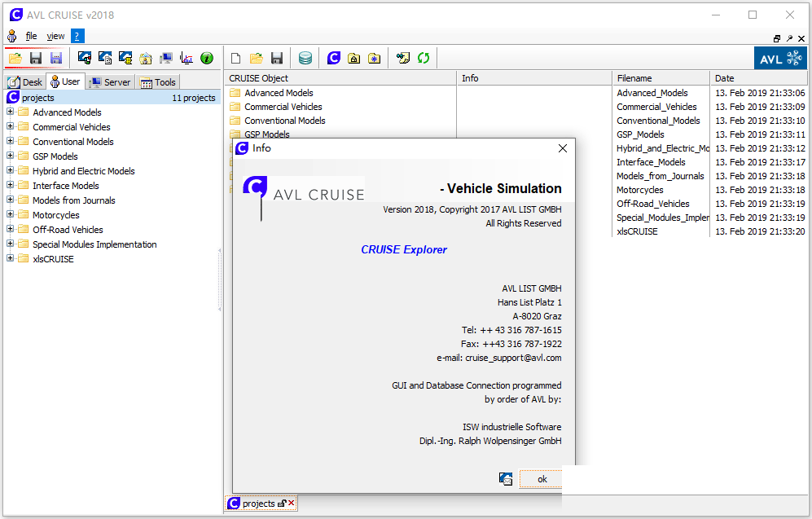
Task: Switch to the Tools tab
Action: coord(159,81)
